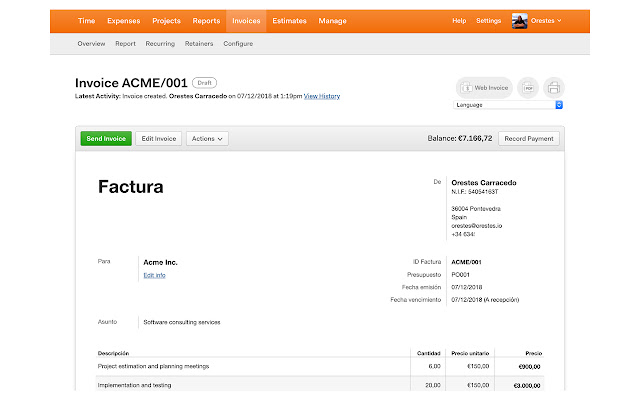This screenshot has height=400, width=640.
Task: Open the Orestes account menu
Action: click(545, 20)
